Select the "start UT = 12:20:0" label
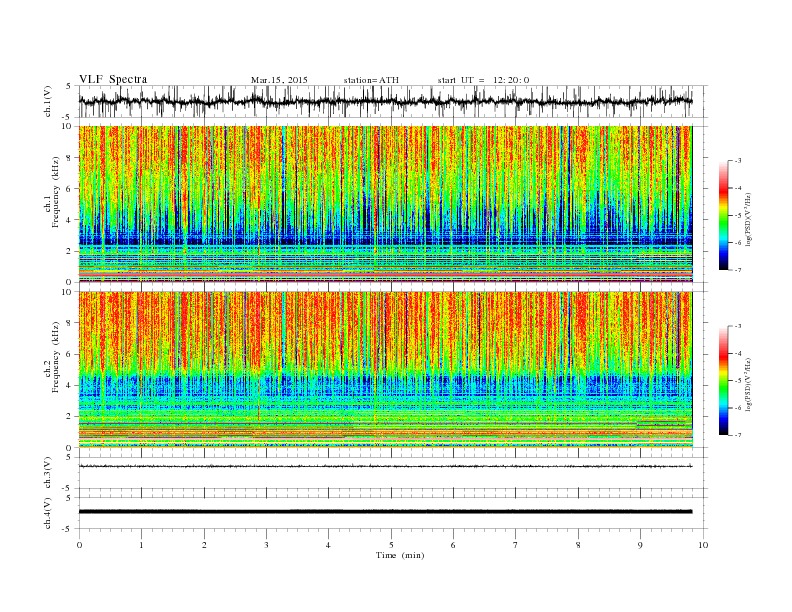Screen dimensions: 792x612 point(483,80)
